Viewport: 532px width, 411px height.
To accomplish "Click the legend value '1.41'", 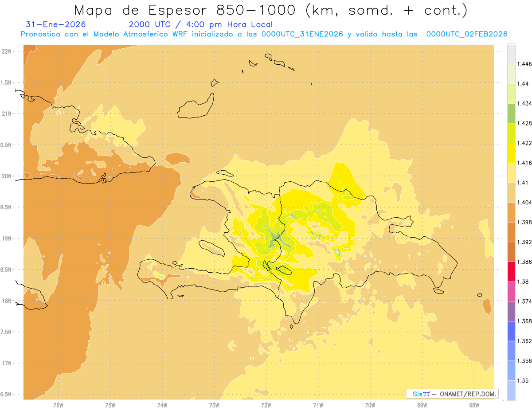I will coord(523,183).
